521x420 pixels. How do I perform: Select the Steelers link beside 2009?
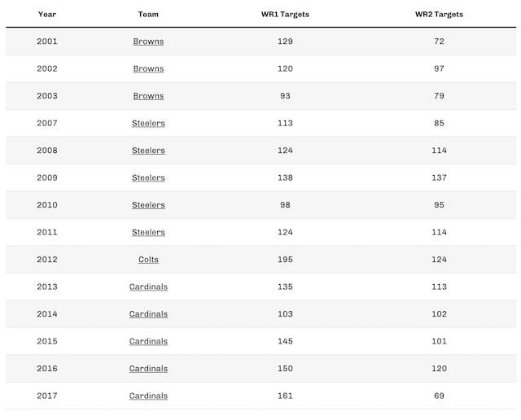coord(148,178)
